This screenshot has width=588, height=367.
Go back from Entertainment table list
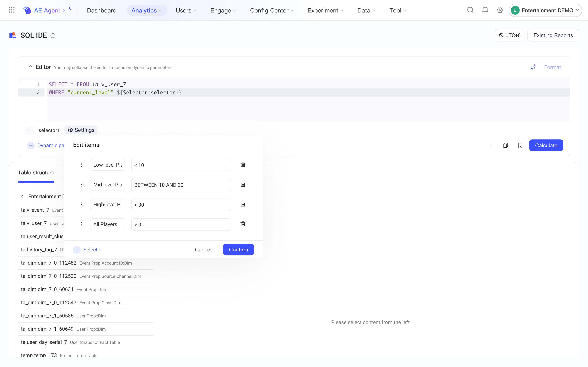(22, 196)
